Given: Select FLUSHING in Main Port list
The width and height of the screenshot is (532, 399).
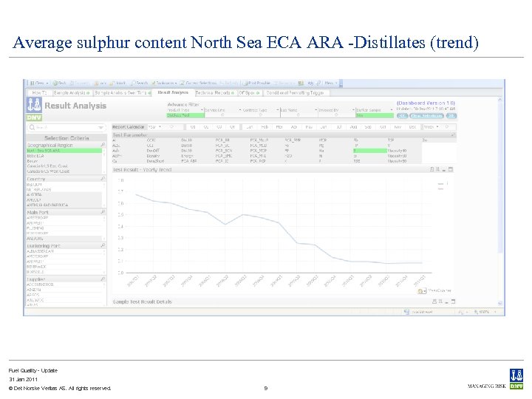Looking at the screenshot, I should click(64, 228).
